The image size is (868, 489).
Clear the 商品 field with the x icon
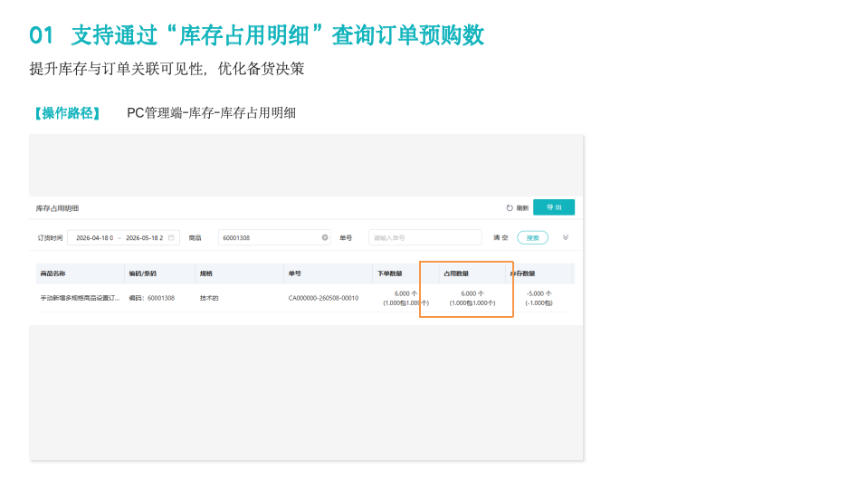tap(325, 237)
